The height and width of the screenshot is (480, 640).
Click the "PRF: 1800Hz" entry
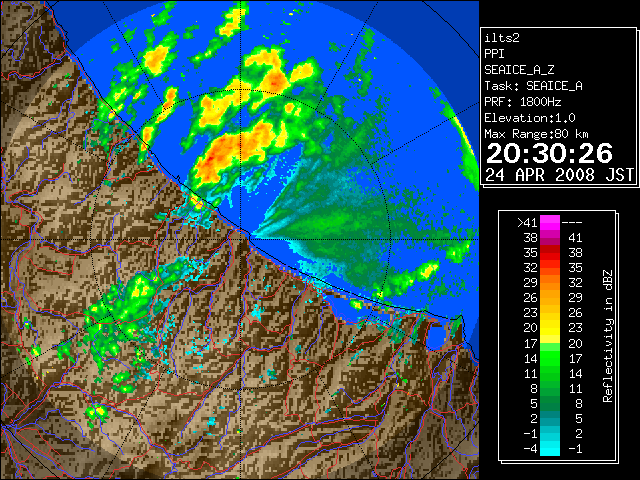[x=523, y=102]
